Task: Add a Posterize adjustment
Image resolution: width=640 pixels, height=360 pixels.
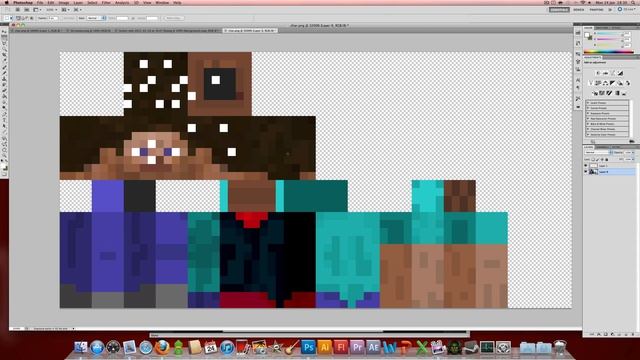Action: click(602, 93)
